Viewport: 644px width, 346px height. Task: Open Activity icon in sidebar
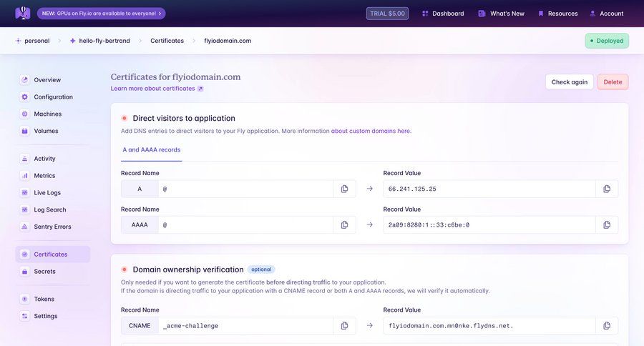pyautogui.click(x=24, y=159)
